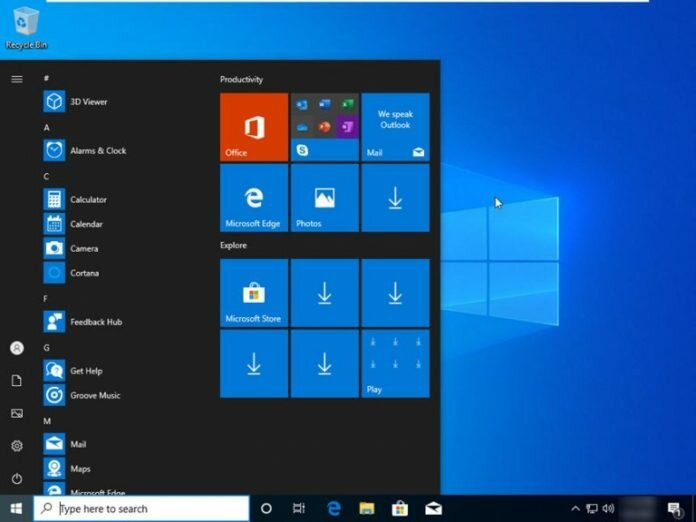
Task: Open the Office apps folder tile with Skype
Action: (324, 127)
